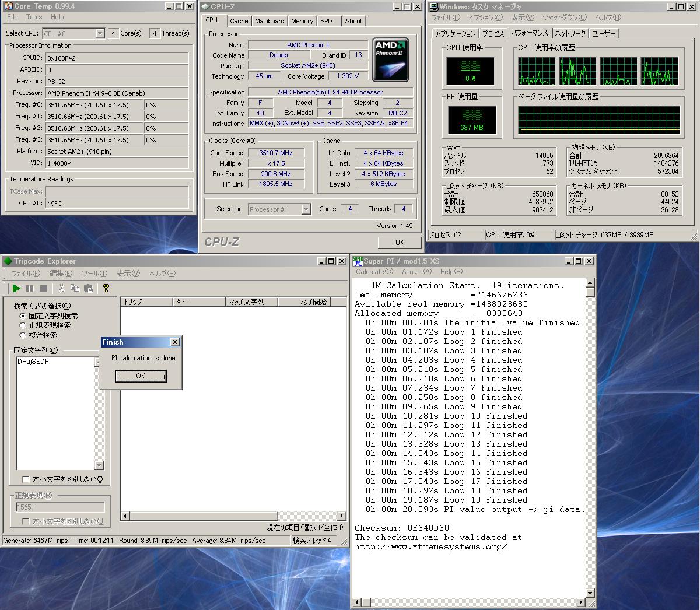This screenshot has width=700, height=610.
Task: Click the Stop icon in Tripcode Explorer toolbar
Action: pos(43,288)
